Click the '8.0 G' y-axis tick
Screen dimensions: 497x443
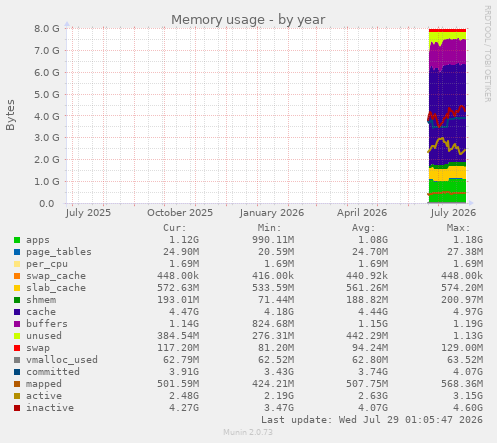tap(47, 29)
